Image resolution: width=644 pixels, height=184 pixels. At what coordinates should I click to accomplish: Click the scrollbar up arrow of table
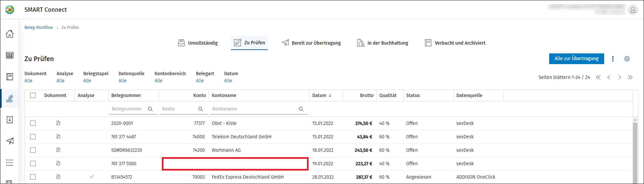tap(635, 120)
